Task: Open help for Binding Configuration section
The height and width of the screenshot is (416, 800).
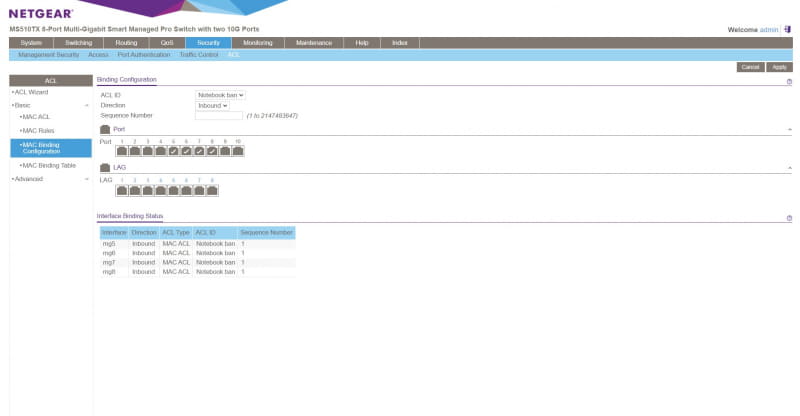Action: (x=789, y=82)
